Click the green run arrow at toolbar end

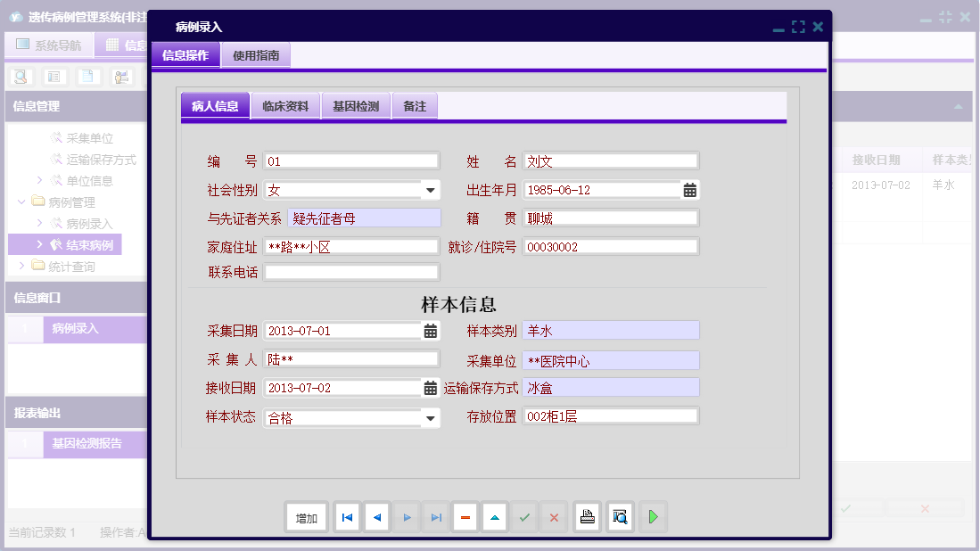click(x=653, y=516)
